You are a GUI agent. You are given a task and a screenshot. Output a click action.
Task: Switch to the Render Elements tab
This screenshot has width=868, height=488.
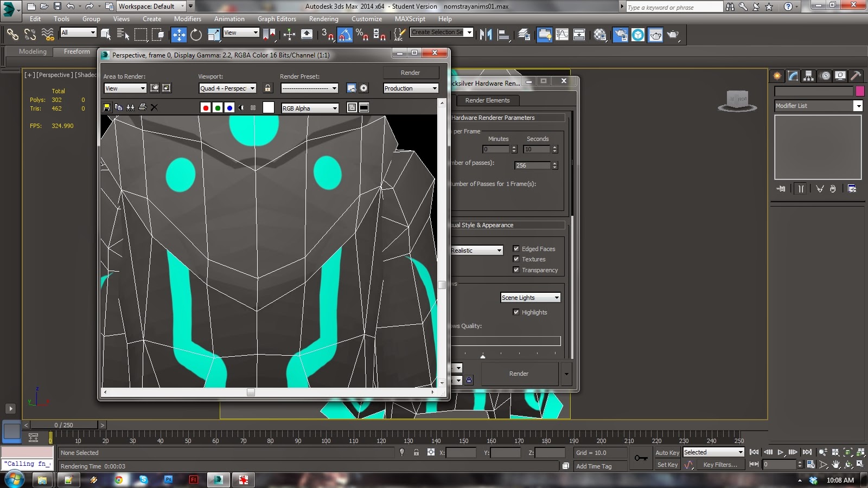coord(487,100)
